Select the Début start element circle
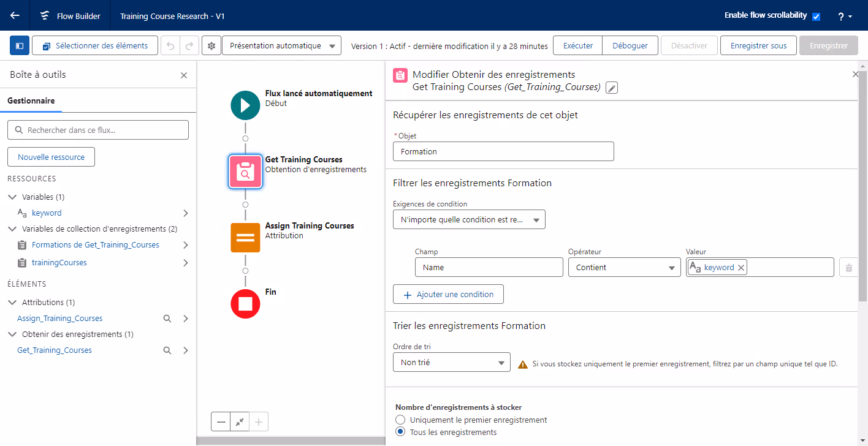 [x=245, y=105]
